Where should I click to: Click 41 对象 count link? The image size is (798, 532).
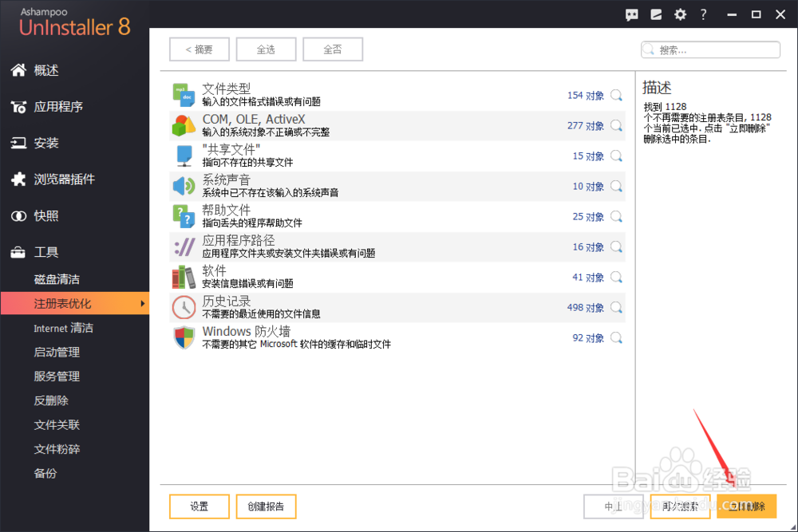click(588, 278)
